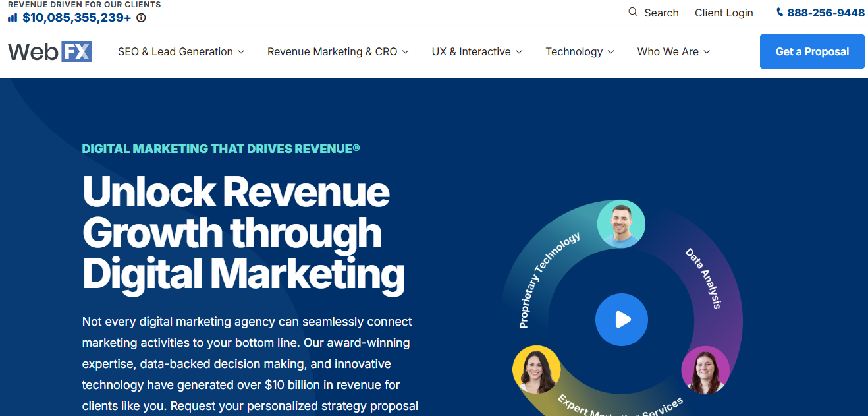Select the Proprietary Technology team member avatar
Screen dimensions: 868x416
pyautogui.click(x=621, y=223)
